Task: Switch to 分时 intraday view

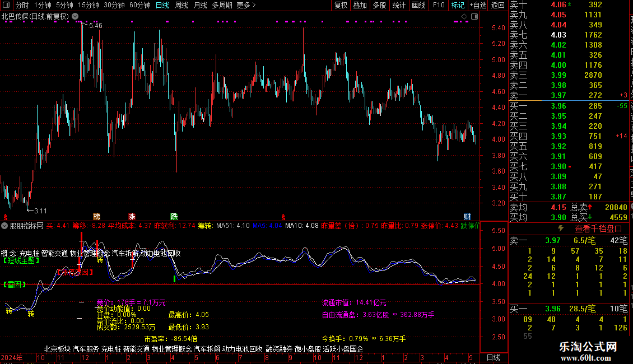Action: [22, 5]
